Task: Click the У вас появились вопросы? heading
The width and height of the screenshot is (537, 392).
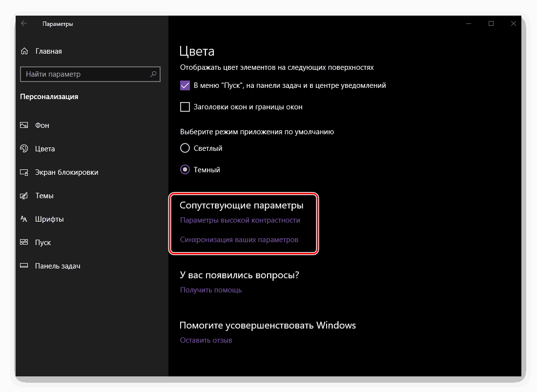Action: coord(239,275)
